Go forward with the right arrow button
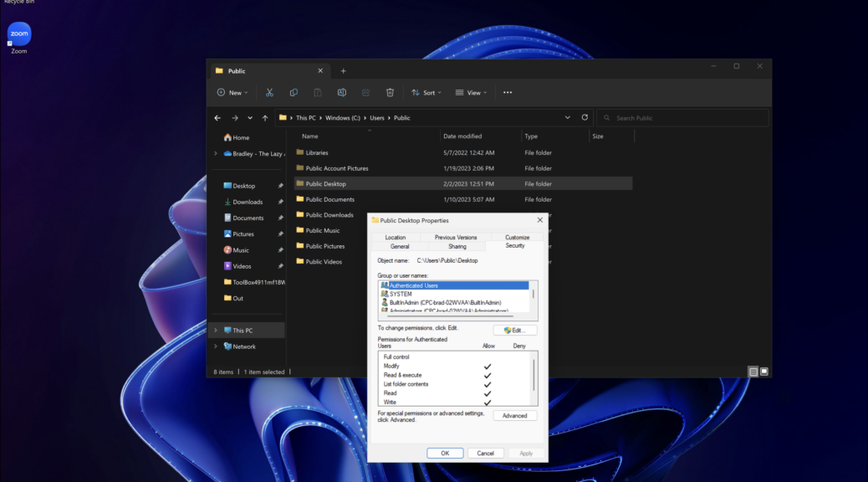 tap(235, 118)
